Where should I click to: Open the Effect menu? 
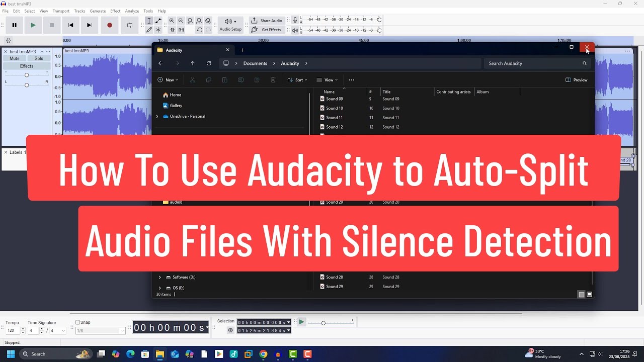115,11
